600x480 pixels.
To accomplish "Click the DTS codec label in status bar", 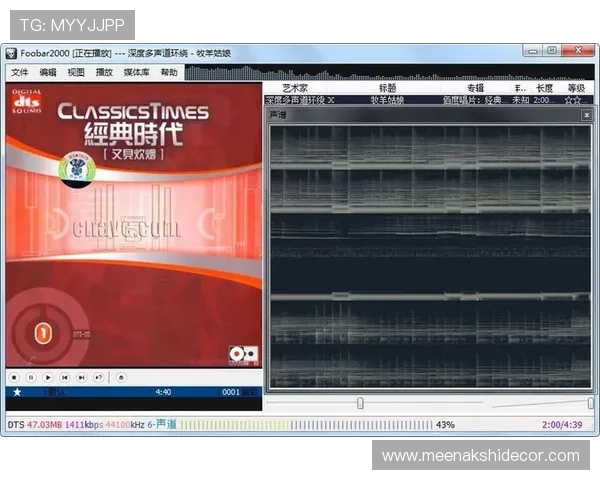I will coord(16,425).
